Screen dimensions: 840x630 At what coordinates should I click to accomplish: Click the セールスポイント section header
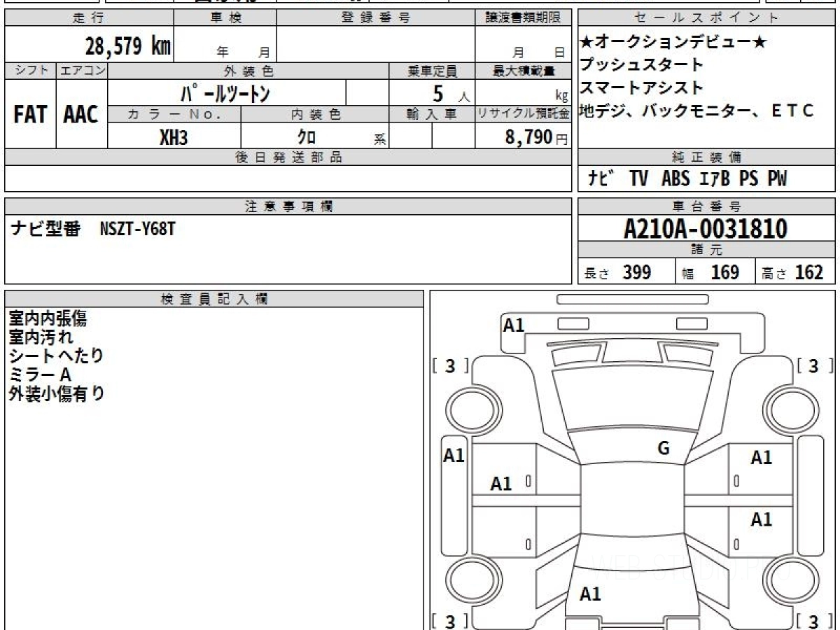coord(707,18)
